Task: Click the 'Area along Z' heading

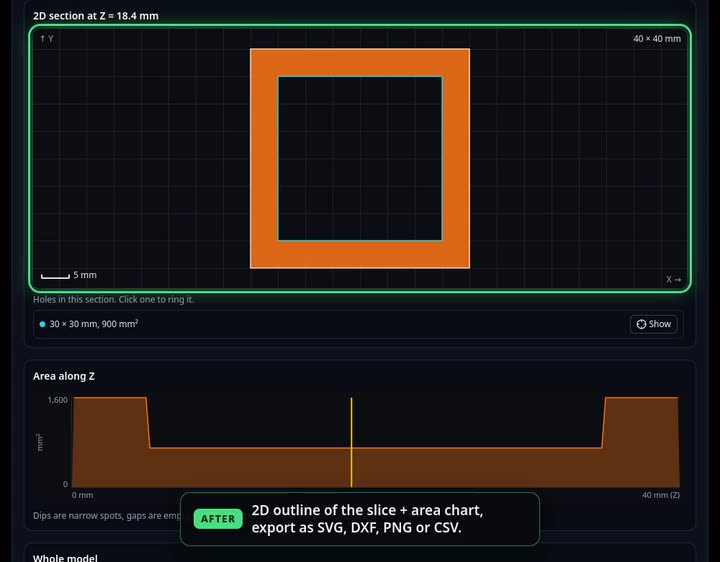Action: (x=64, y=376)
